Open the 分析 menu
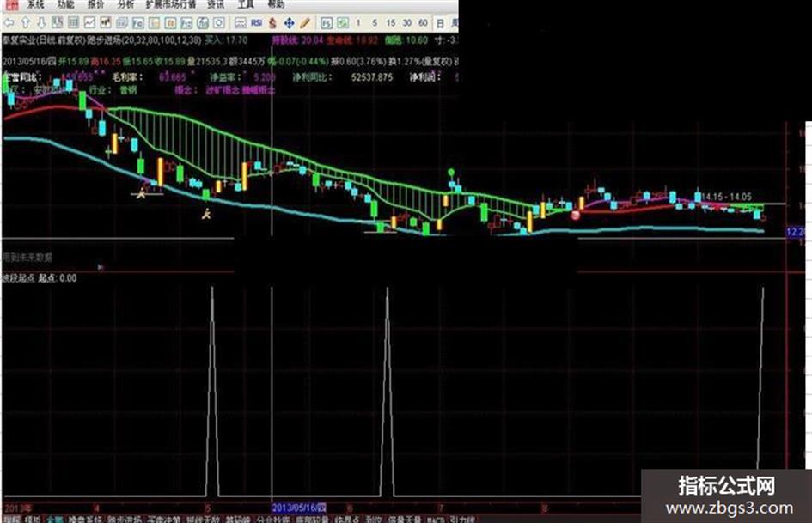The image size is (812, 523). (125, 4)
